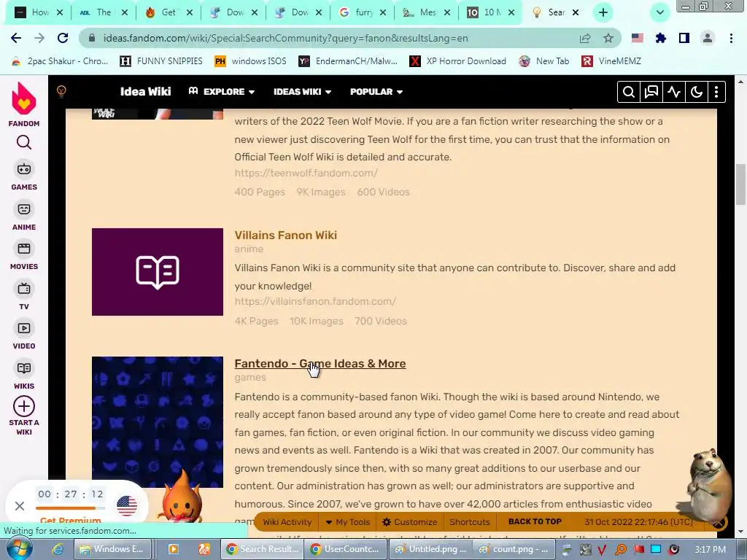The height and width of the screenshot is (560, 747).
Task: Toggle the Chrome side panel
Action: click(x=684, y=38)
